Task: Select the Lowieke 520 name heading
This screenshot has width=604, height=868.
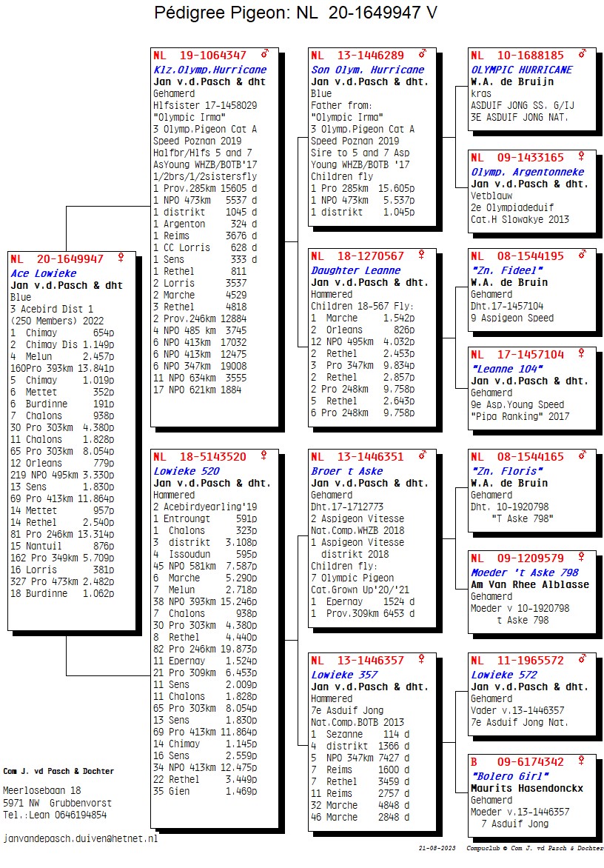Action: [x=186, y=471]
